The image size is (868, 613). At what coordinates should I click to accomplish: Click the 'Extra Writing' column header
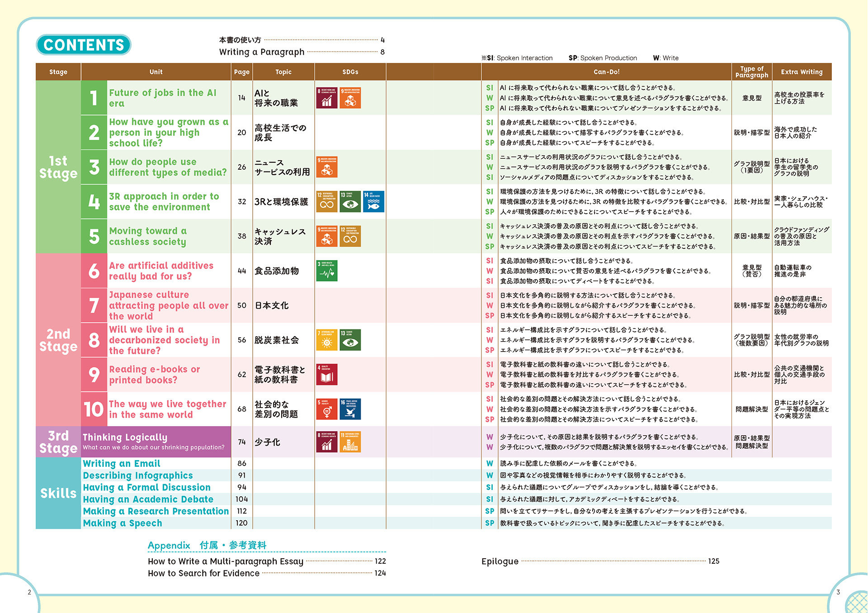coord(802,72)
